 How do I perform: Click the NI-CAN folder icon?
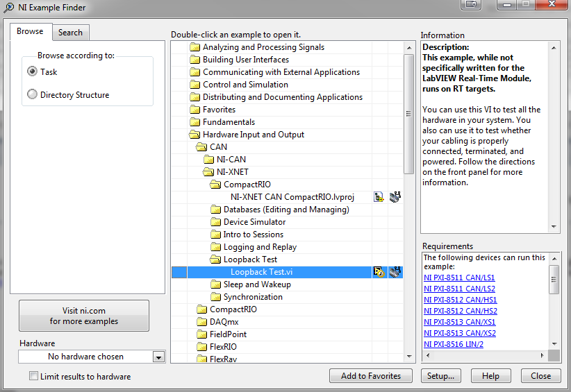tap(208, 160)
